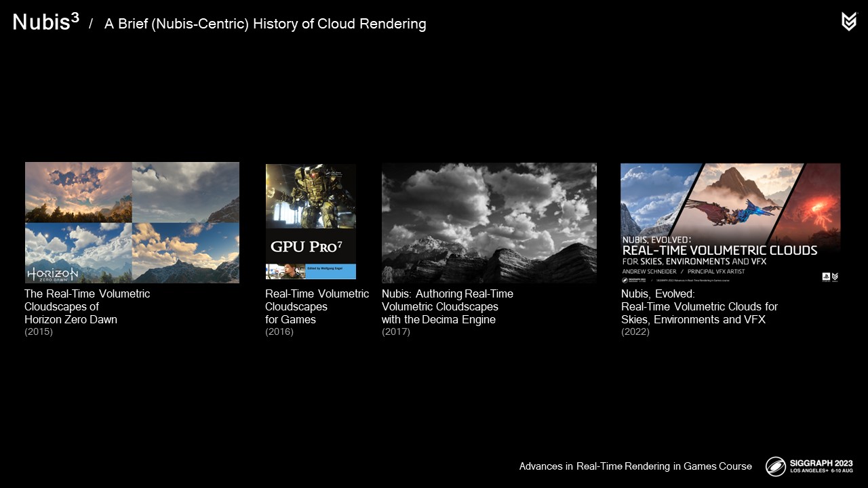The height and width of the screenshot is (488, 868).
Task: Click the Horizon Zero Dawn logo inside first thumbnail
Action: click(52, 274)
